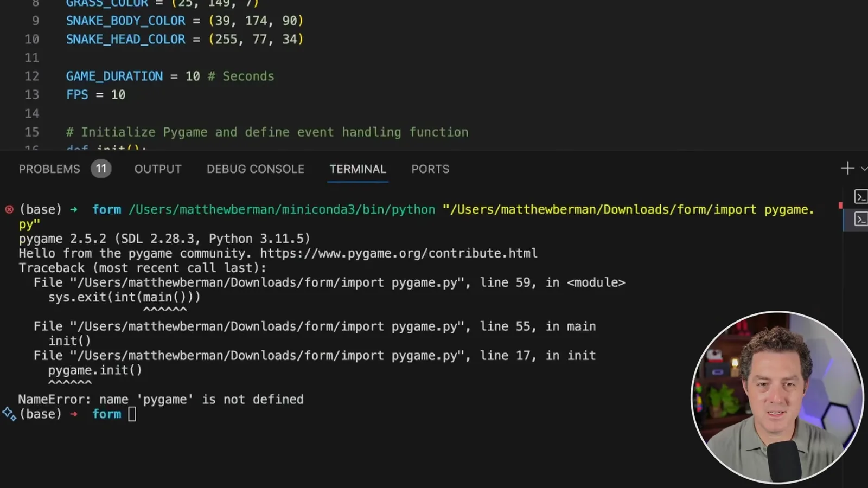Screen dimensions: 868x488
Task: Open the Problems tab
Action: click(49, 169)
